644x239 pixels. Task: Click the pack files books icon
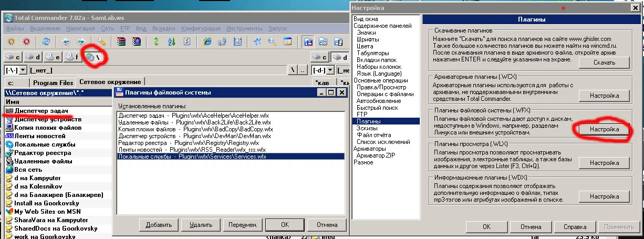pos(121,41)
